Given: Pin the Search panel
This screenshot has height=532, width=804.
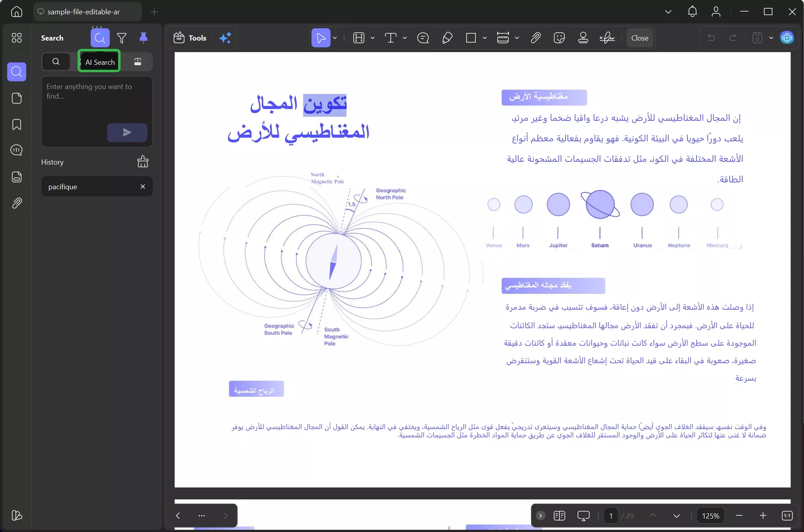Looking at the screenshot, I should (143, 37).
